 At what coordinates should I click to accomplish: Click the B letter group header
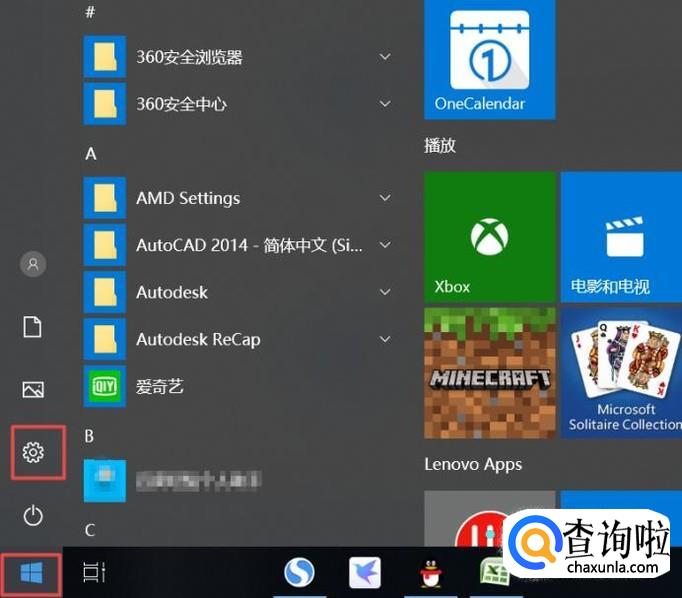tap(89, 436)
